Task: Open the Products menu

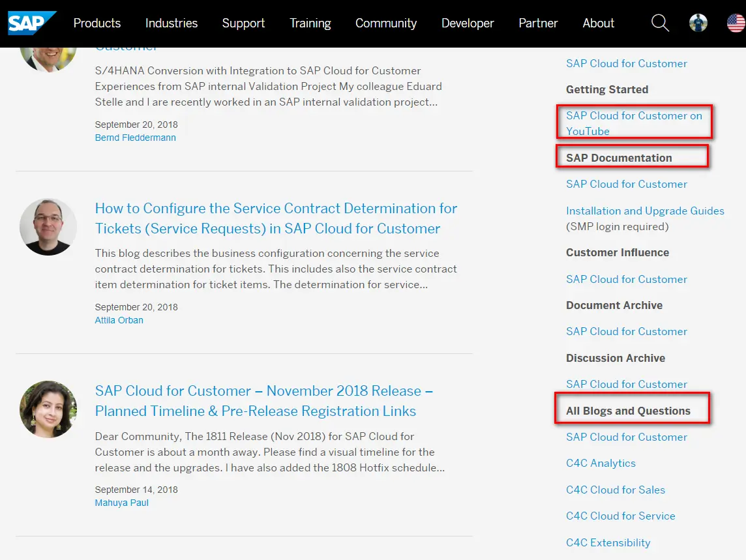Action: pos(97,23)
